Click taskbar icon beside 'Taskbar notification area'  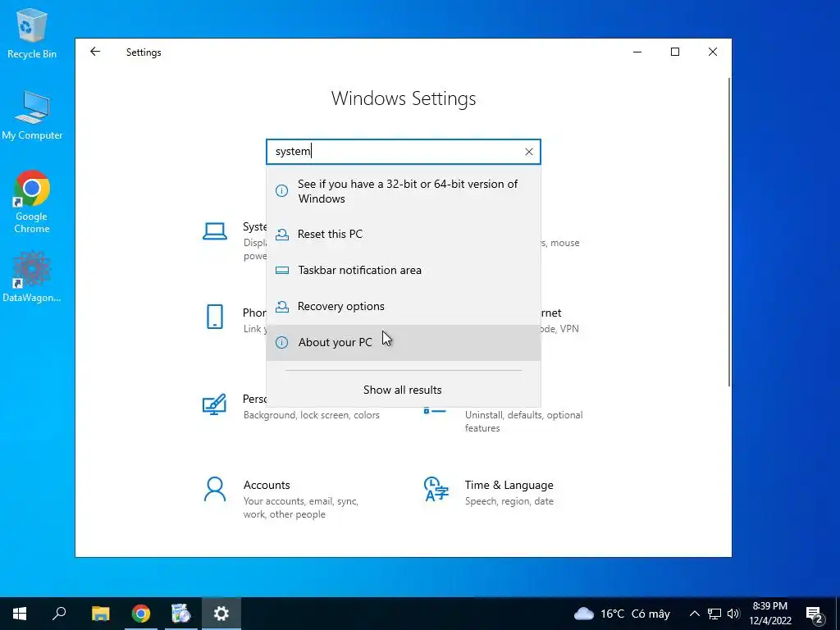[x=282, y=271]
